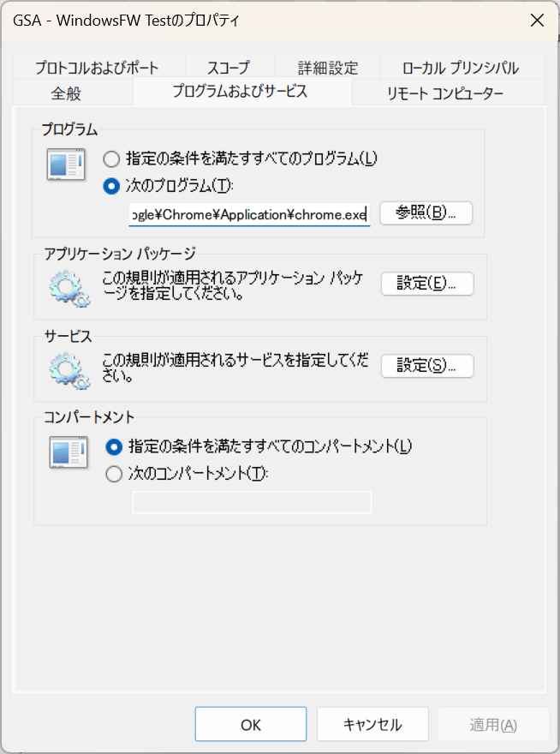Click the アプリケーション パッケージを指定してください description text
Viewport: 560px width, 754px height.
click(x=233, y=285)
